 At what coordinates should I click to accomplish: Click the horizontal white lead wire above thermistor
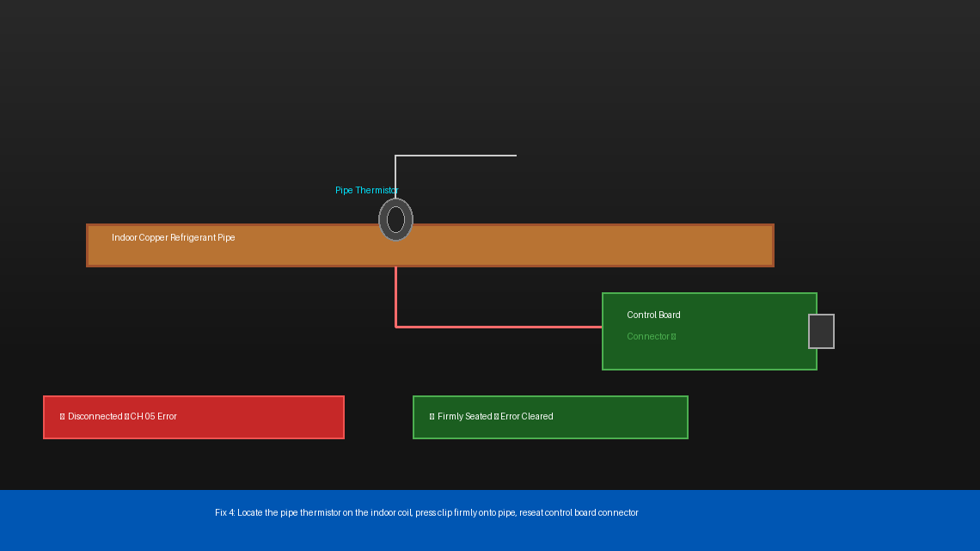point(456,156)
